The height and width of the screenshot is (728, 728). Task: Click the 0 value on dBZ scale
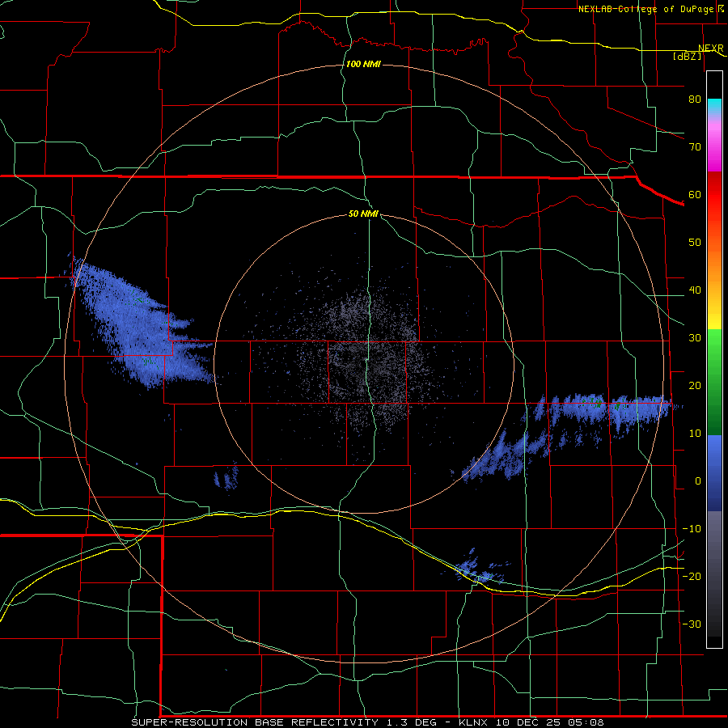(x=698, y=481)
